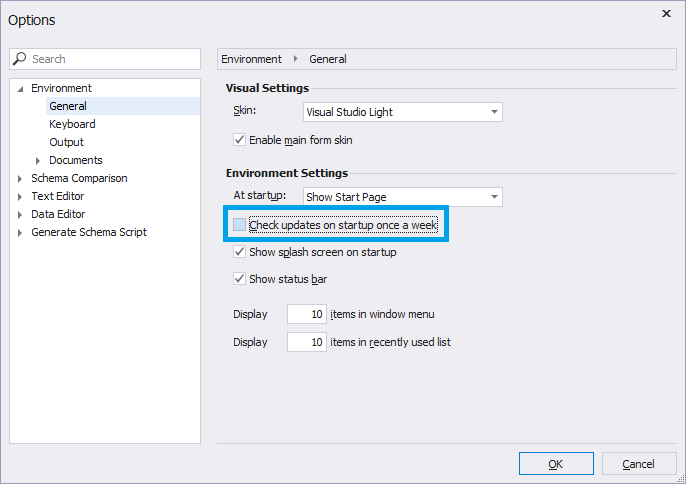
Task: Select the Documents tree item
Action: tap(77, 162)
